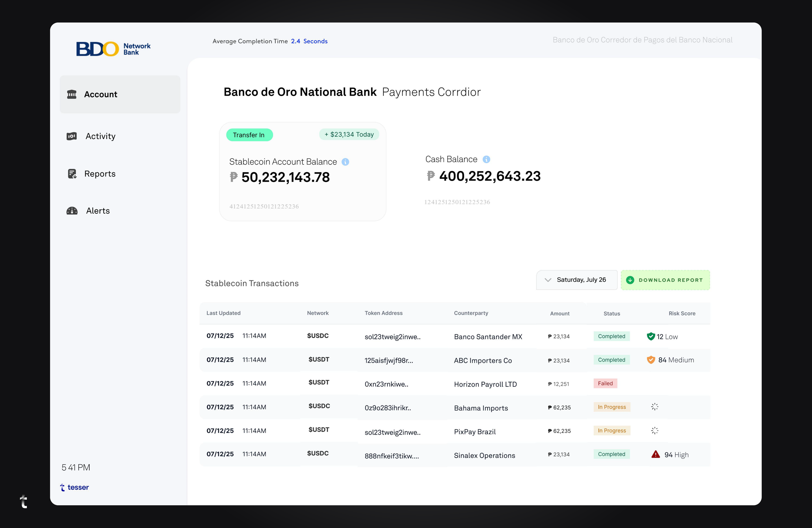This screenshot has height=528, width=812.
Task: Select the PixPay Brazil counterparty
Action: click(x=475, y=432)
